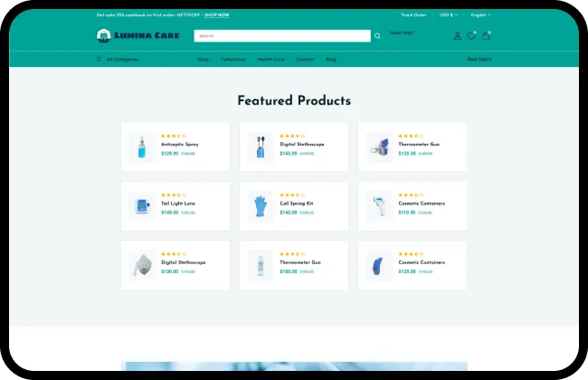Expand the Health Care menu
This screenshot has width=588, height=380.
click(x=271, y=59)
